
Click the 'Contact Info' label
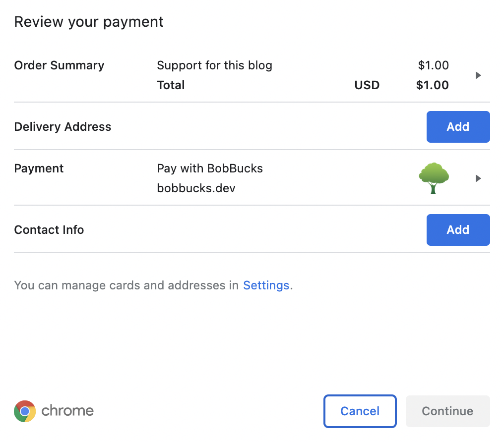pyautogui.click(x=49, y=230)
